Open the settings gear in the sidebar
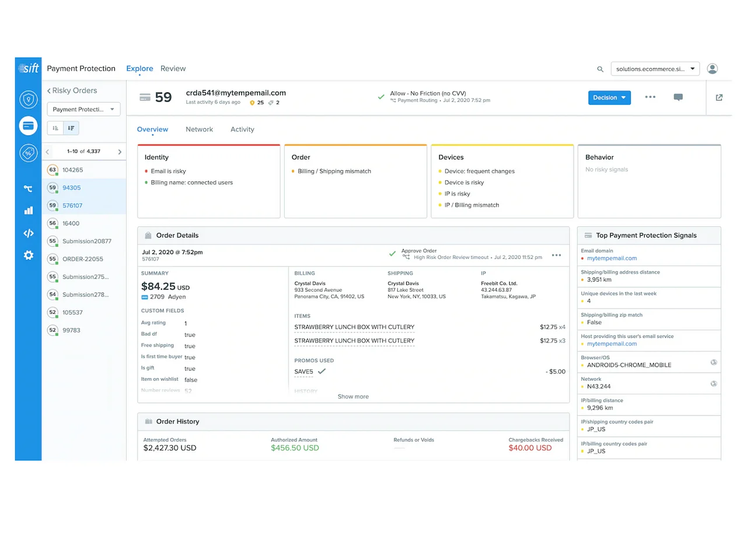This screenshot has width=747, height=560. pos(28,255)
